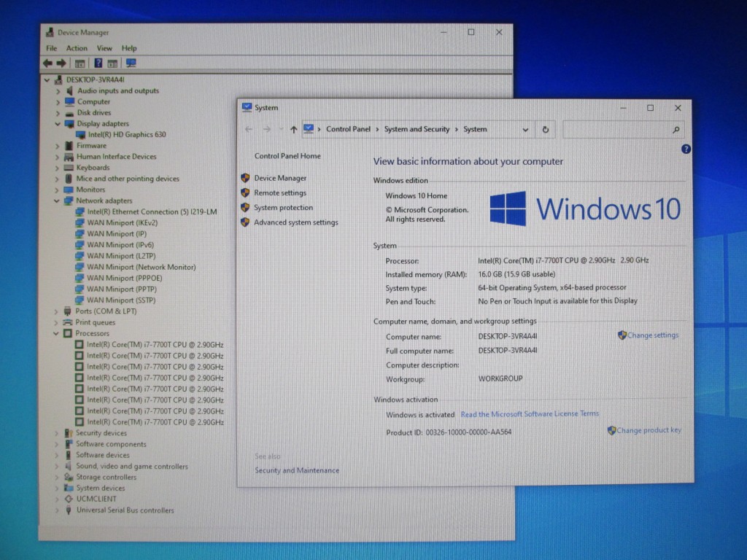This screenshot has height=560, width=747.
Task: Click the Universal Serial Bus controllers icon
Action: coord(69,510)
